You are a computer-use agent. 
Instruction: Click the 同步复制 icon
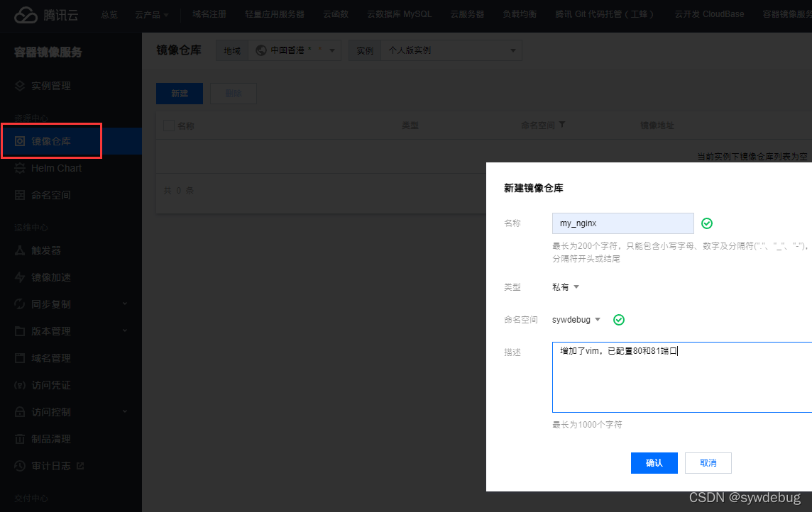click(x=20, y=304)
